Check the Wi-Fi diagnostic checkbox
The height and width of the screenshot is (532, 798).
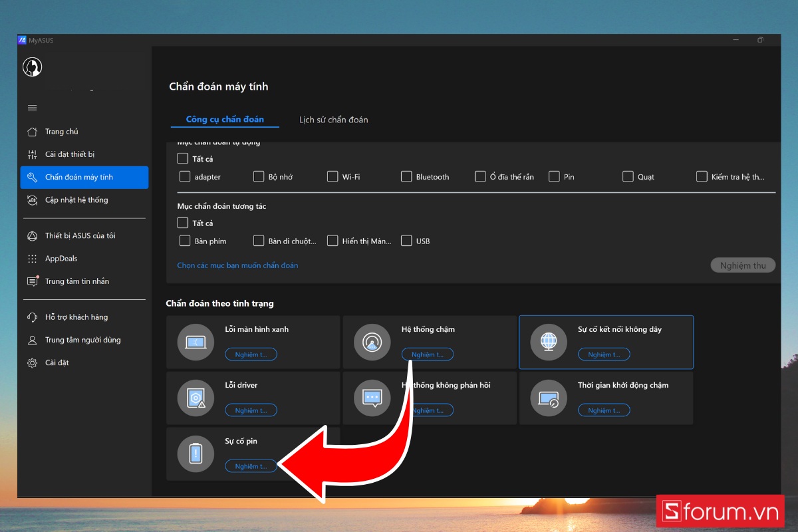[x=332, y=176]
